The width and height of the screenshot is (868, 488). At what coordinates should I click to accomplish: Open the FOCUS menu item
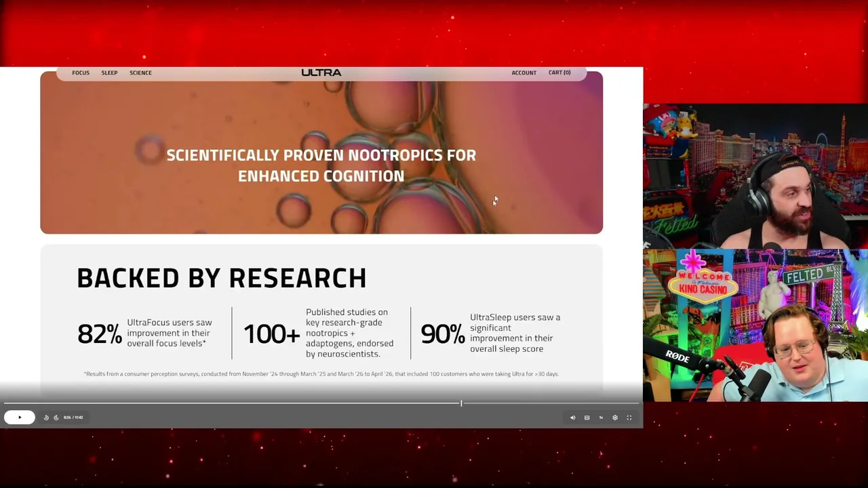coord(81,73)
